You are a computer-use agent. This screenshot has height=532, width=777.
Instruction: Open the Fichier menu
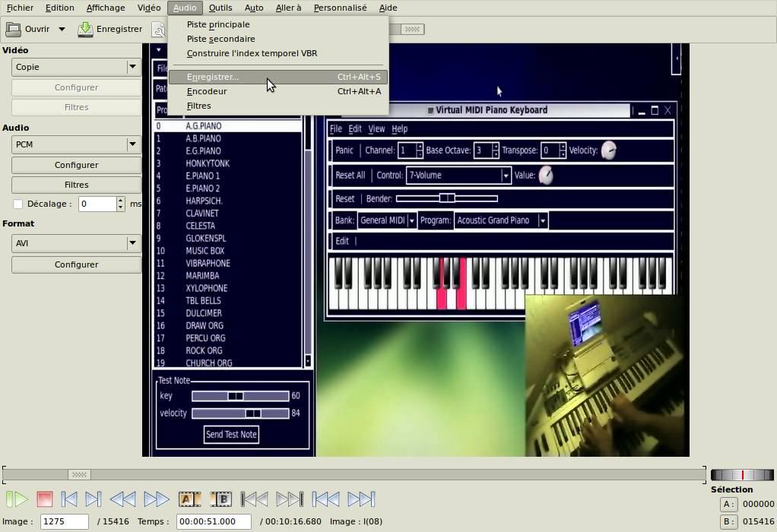20,8
